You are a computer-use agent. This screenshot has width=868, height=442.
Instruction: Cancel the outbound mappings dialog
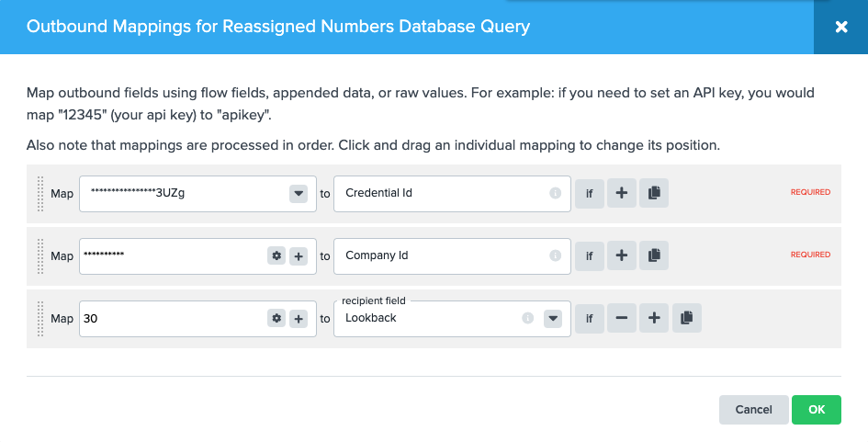(x=753, y=409)
